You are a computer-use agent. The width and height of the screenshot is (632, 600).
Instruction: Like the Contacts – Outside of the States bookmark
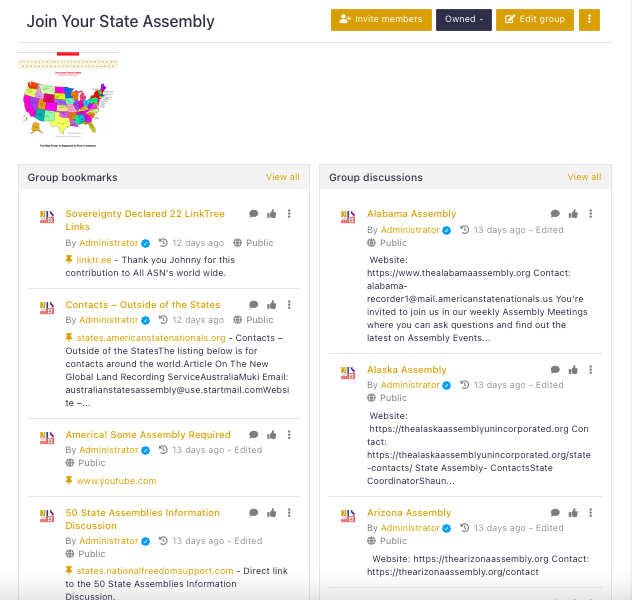tap(272, 304)
